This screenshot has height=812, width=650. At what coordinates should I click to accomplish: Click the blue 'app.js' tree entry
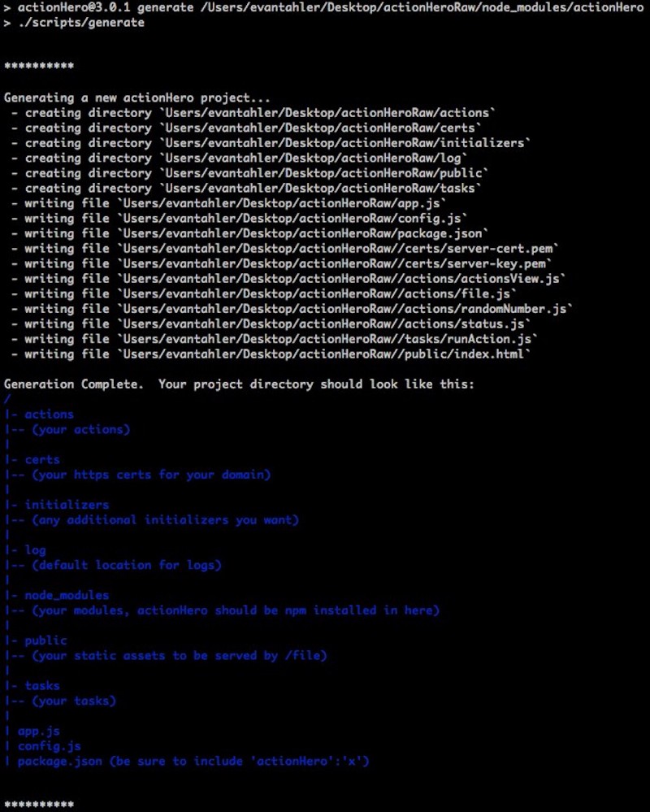[32, 732]
